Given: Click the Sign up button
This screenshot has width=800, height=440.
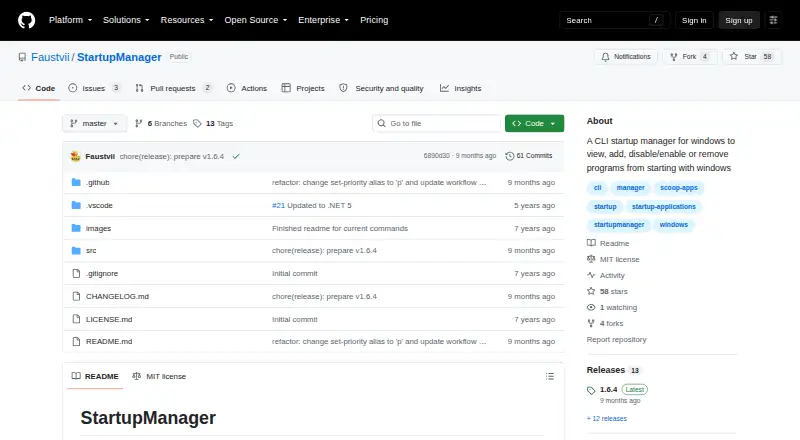Looking at the screenshot, I should [739, 20].
